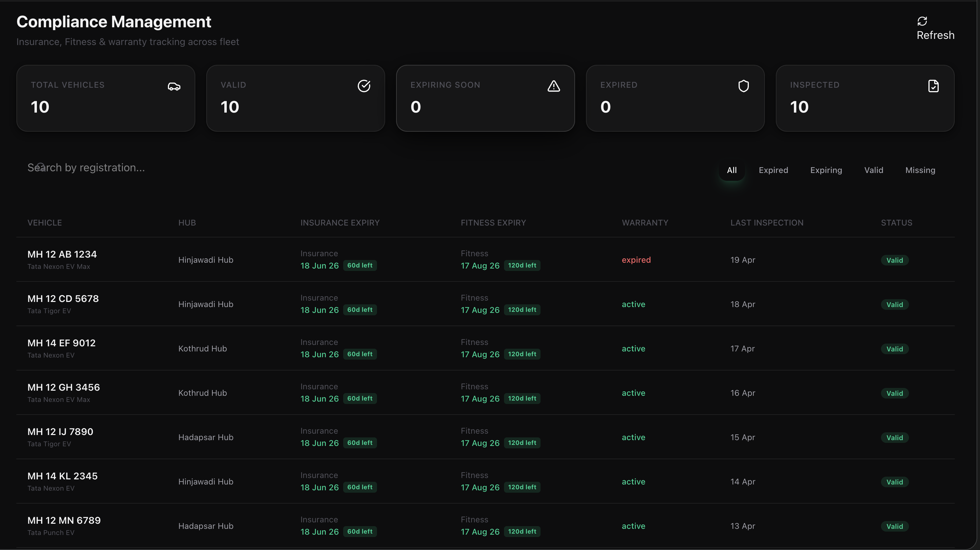Click the shield icon in Expired card

743,86
